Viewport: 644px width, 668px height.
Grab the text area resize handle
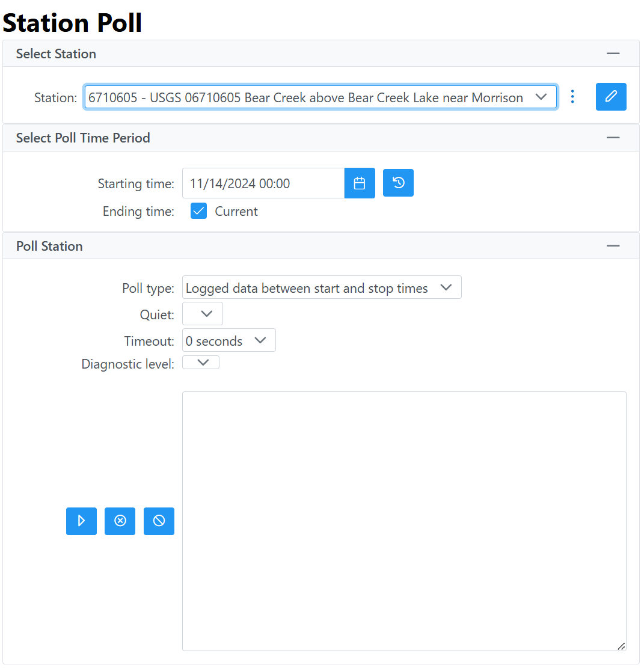pos(621,646)
